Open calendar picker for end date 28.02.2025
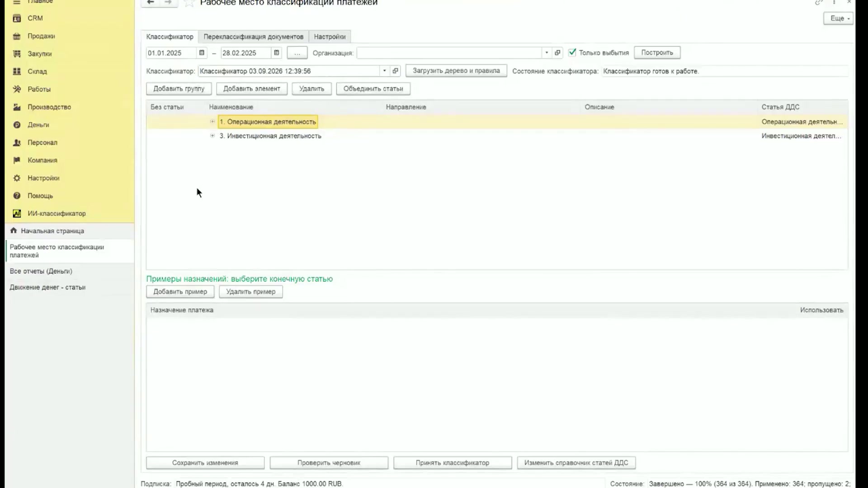Viewport: 868px width, 488px height. (x=277, y=53)
